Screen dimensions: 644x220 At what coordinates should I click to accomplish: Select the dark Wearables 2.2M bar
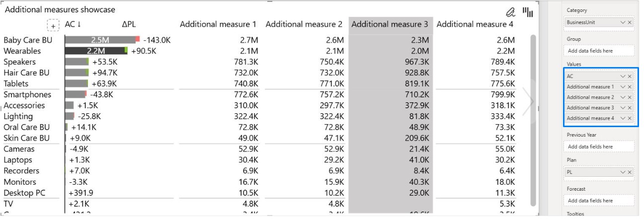[95, 51]
